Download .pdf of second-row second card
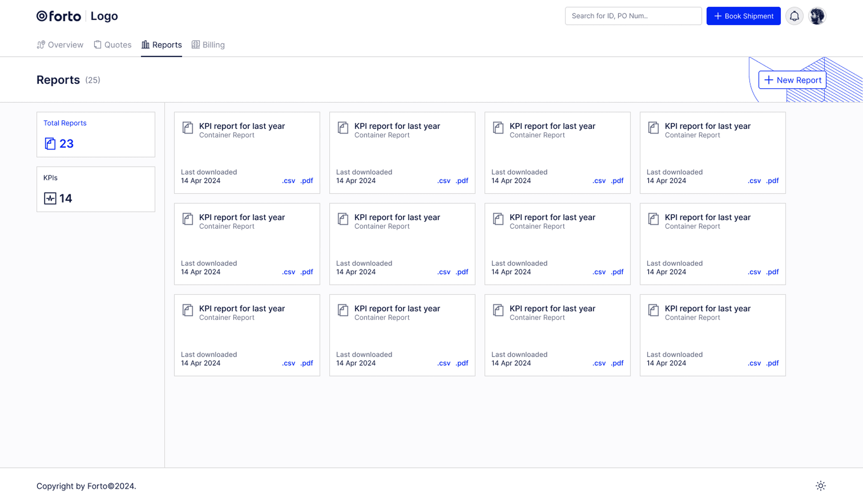 pos(462,272)
